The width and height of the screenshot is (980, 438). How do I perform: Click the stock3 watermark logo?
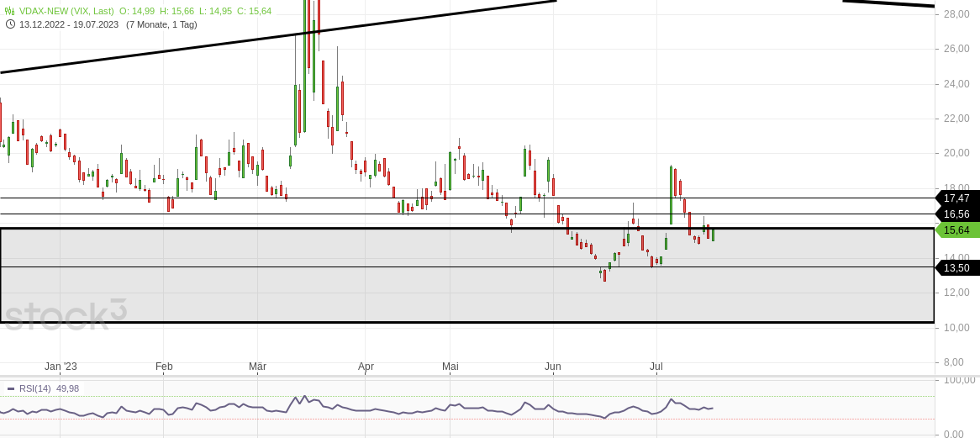[65, 314]
